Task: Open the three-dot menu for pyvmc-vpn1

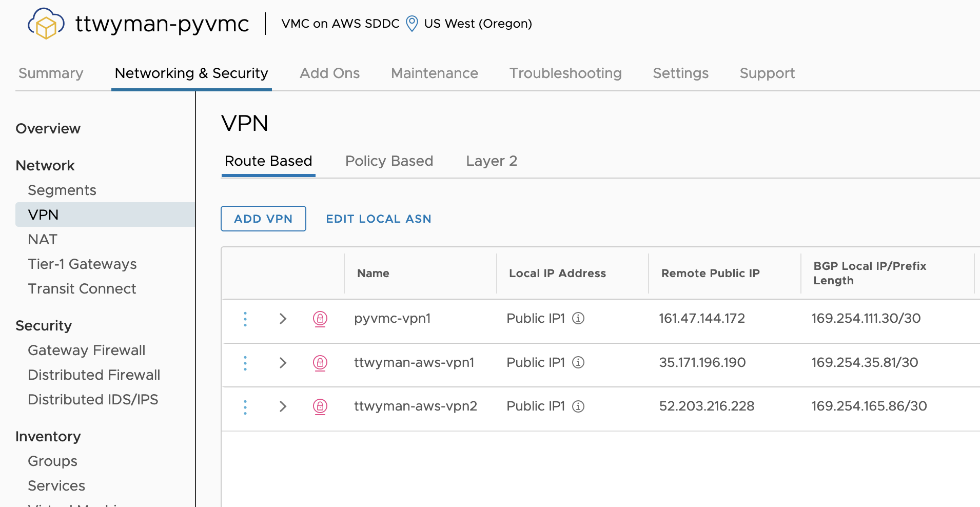Action: 245,319
